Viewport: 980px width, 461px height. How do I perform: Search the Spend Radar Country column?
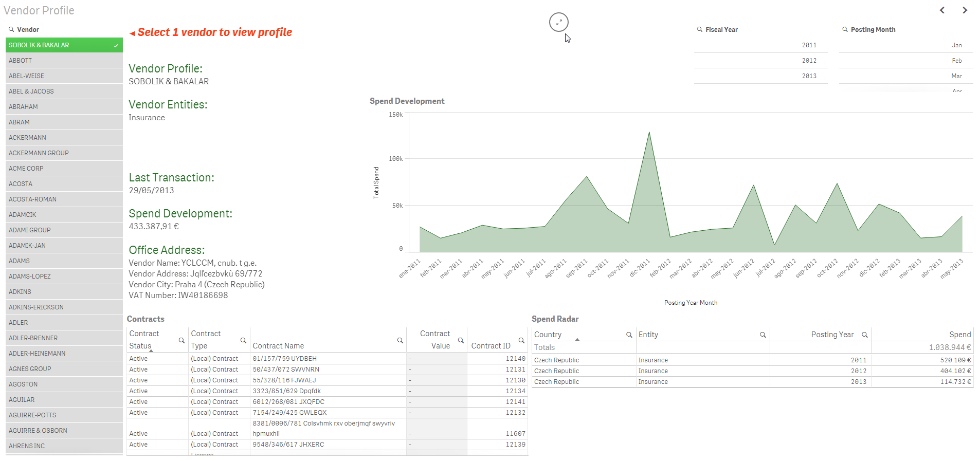click(629, 335)
